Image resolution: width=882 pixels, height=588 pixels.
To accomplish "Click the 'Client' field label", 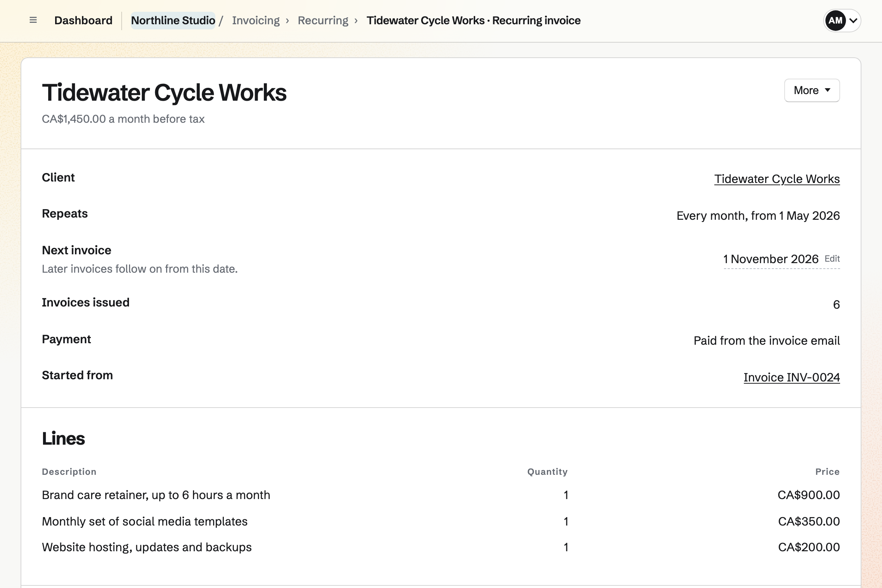I will click(x=58, y=178).
